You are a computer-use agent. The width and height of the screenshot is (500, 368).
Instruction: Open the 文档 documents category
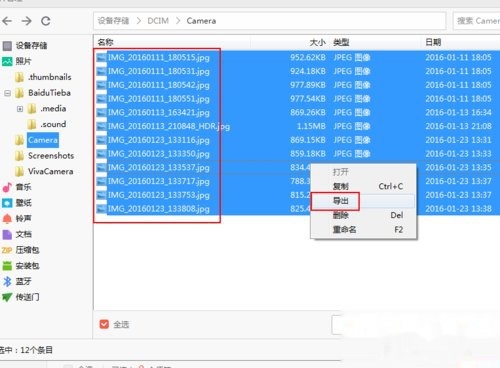[x=17, y=234]
